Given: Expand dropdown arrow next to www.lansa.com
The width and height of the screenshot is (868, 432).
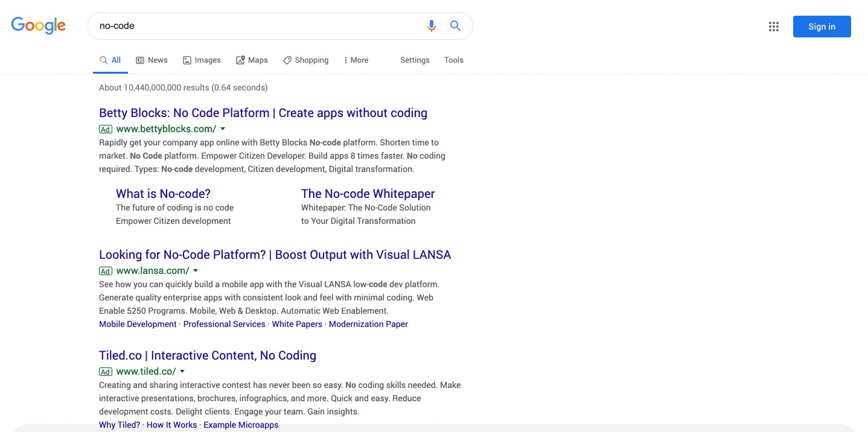Looking at the screenshot, I should 196,271.
